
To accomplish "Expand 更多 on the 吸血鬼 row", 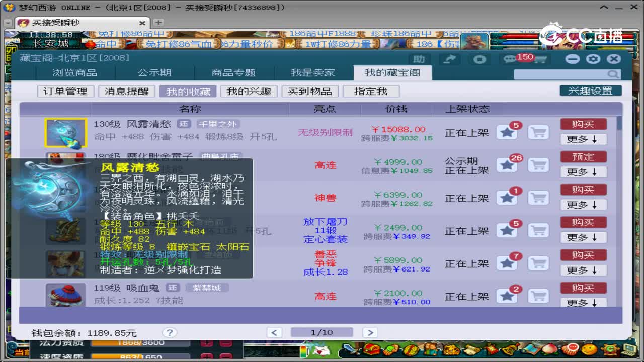I will [583, 303].
